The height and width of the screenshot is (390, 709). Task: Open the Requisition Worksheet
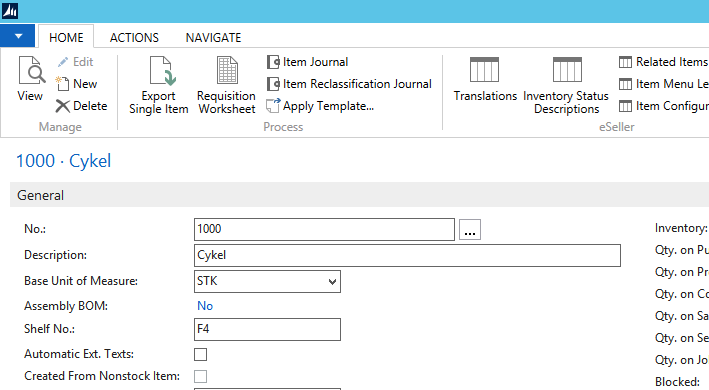(227, 85)
